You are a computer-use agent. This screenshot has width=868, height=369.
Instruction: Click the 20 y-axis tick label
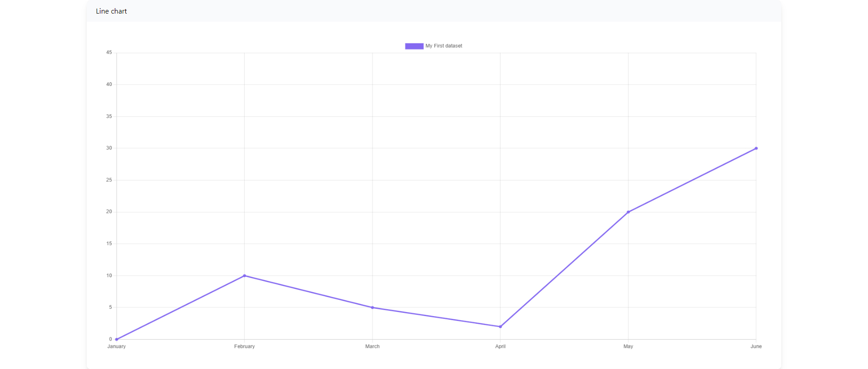(x=109, y=212)
